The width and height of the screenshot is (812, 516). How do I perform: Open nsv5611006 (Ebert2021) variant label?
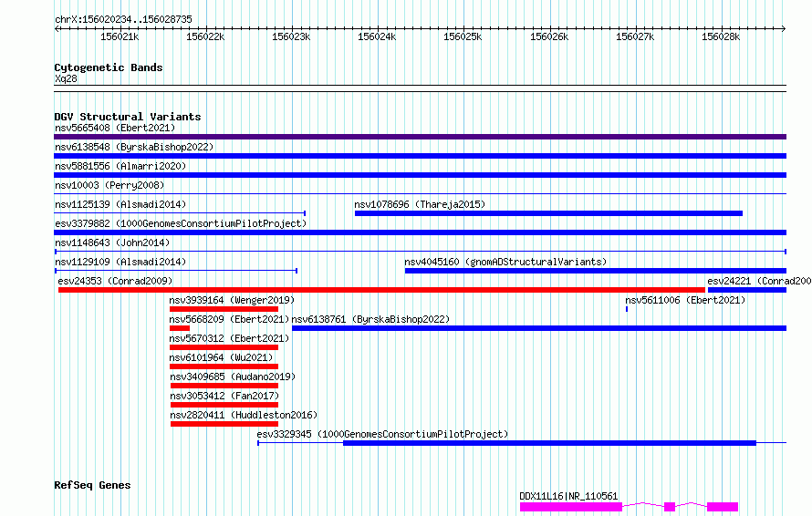[685, 300]
